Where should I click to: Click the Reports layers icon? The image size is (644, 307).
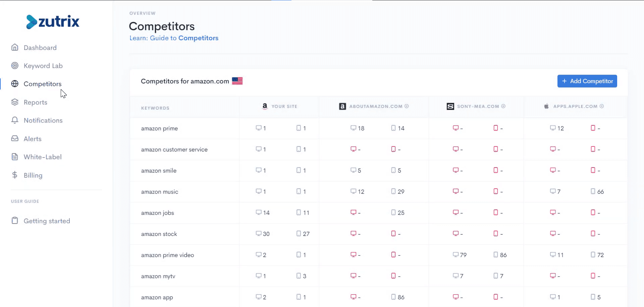tap(15, 102)
